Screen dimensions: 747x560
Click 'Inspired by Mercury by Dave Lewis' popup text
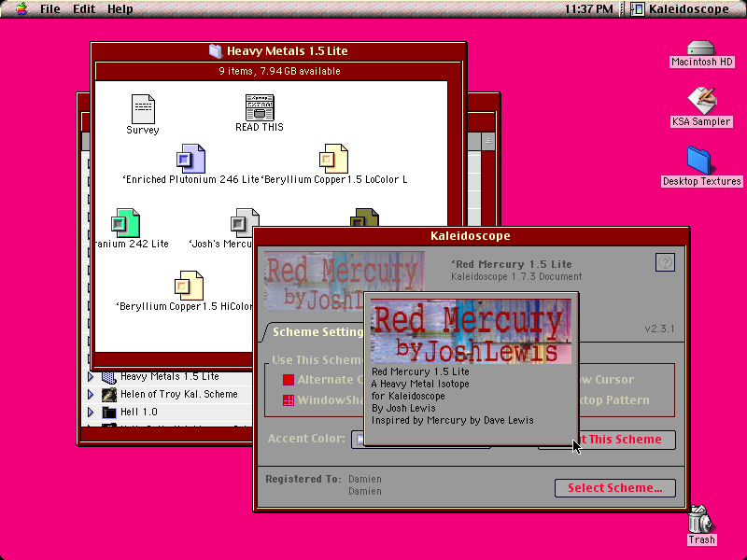click(x=452, y=421)
